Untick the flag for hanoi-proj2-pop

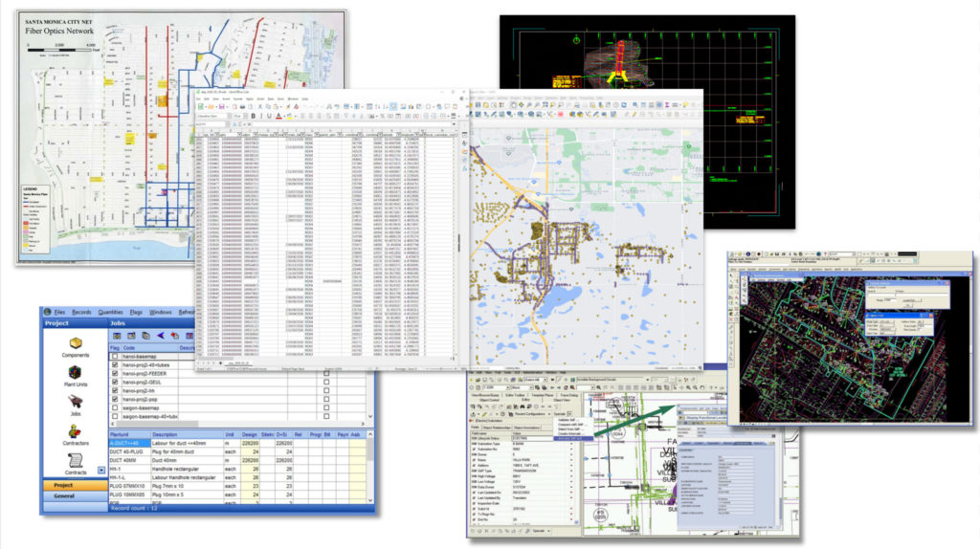[115, 399]
